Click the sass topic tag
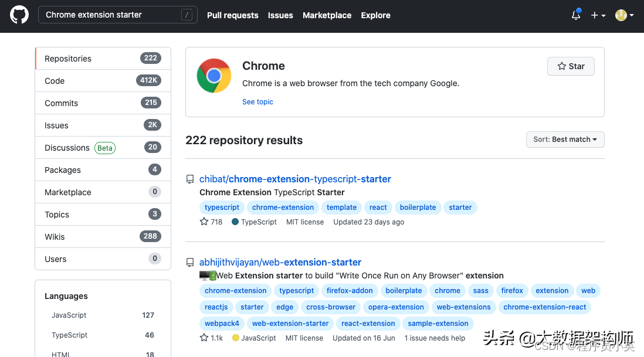This screenshot has width=644, height=357. click(480, 291)
